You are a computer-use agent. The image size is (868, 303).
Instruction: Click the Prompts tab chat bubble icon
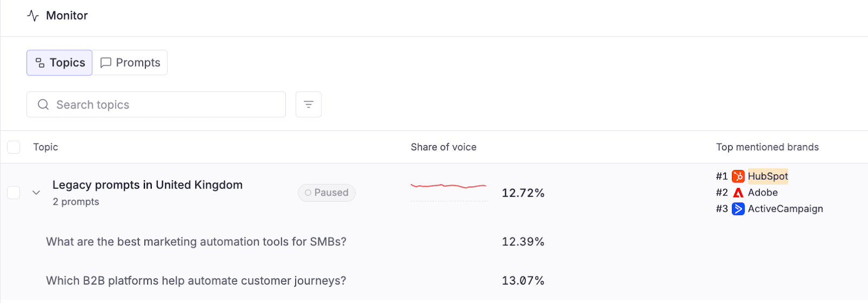(106, 63)
